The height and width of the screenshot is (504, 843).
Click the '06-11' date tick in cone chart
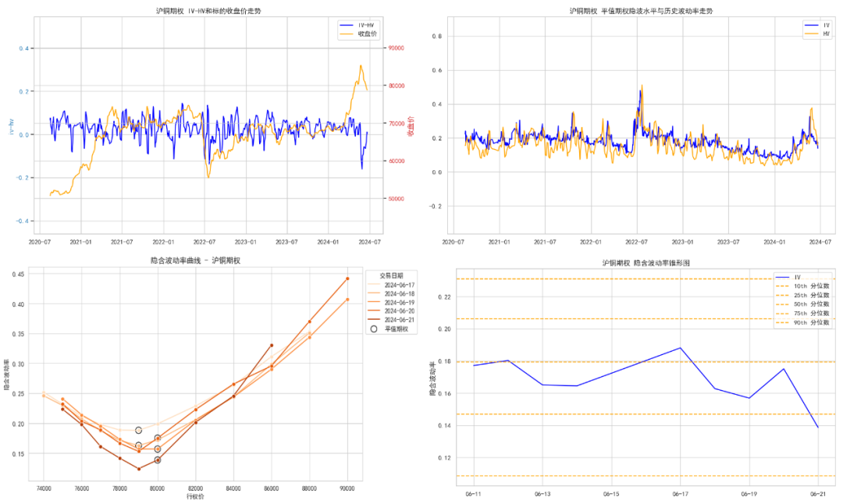coord(473,495)
